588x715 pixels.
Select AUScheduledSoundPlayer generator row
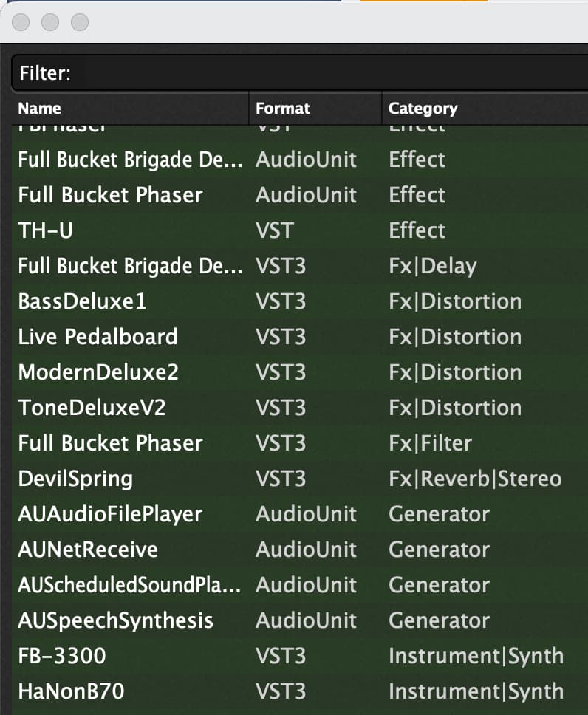click(300, 585)
